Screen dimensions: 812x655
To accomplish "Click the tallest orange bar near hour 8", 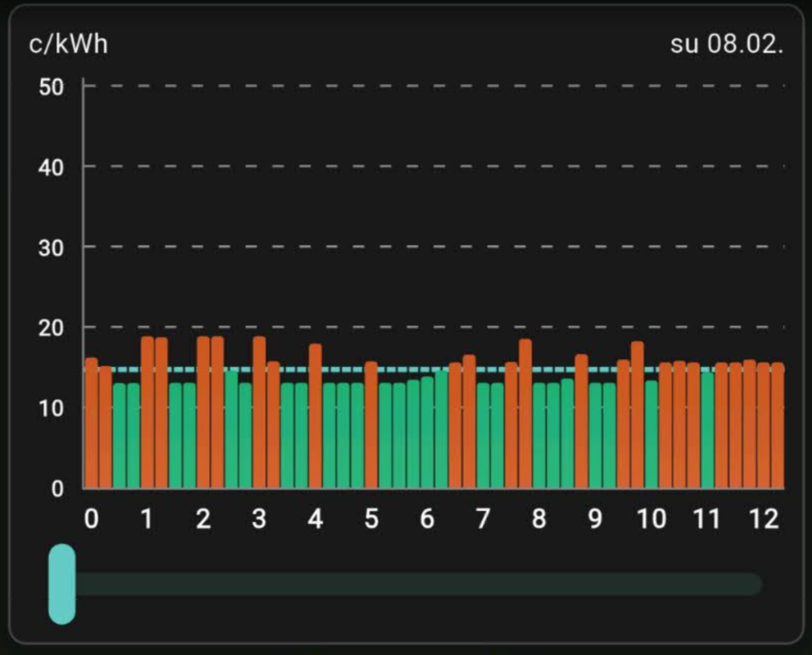I will [x=525, y=414].
